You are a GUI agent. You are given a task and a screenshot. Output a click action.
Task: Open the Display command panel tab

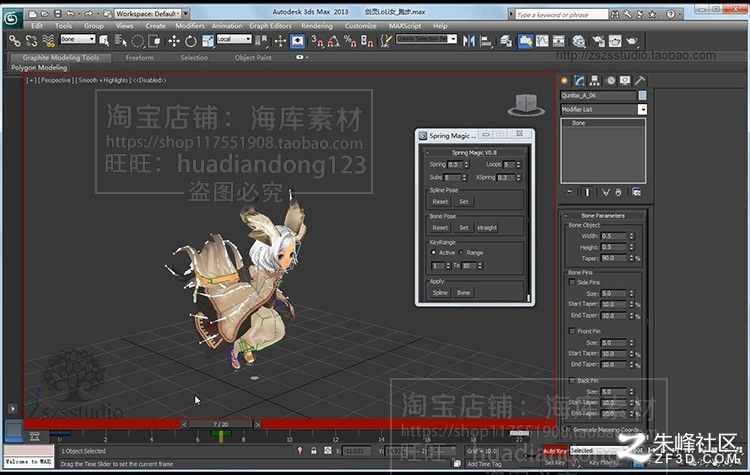(625, 80)
